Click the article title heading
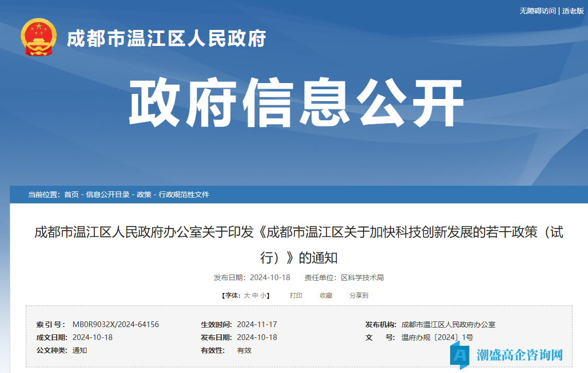Image resolution: width=588 pixels, height=373 pixels. point(299,245)
